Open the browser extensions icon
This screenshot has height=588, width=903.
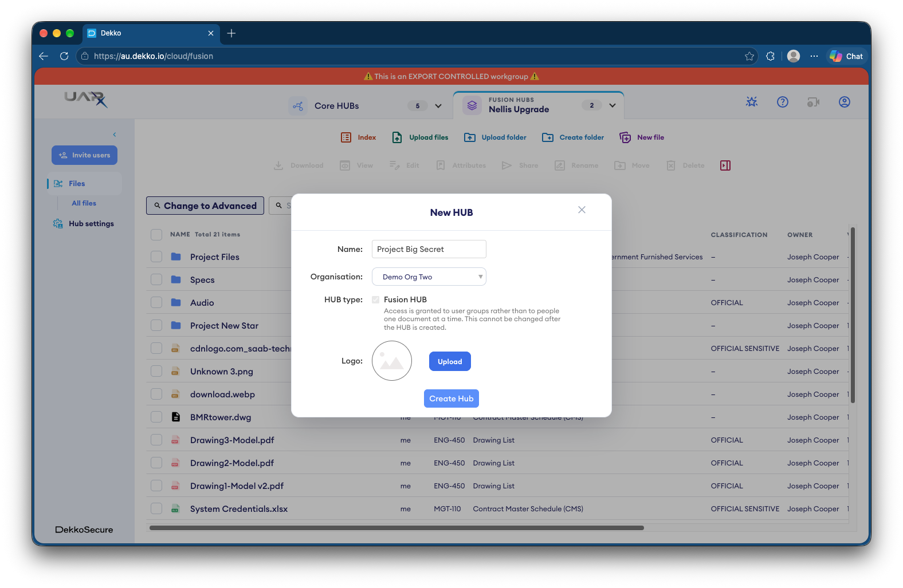coord(771,56)
